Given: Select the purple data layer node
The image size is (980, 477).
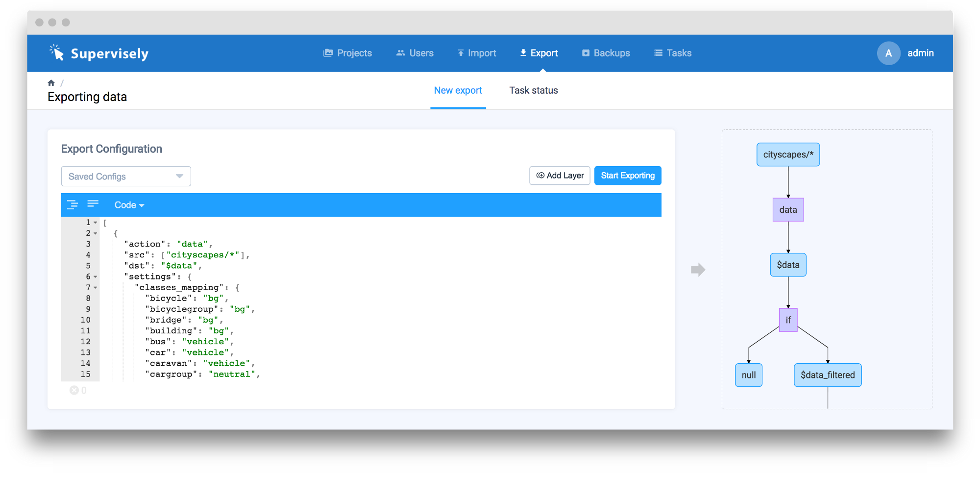Looking at the screenshot, I should [788, 210].
